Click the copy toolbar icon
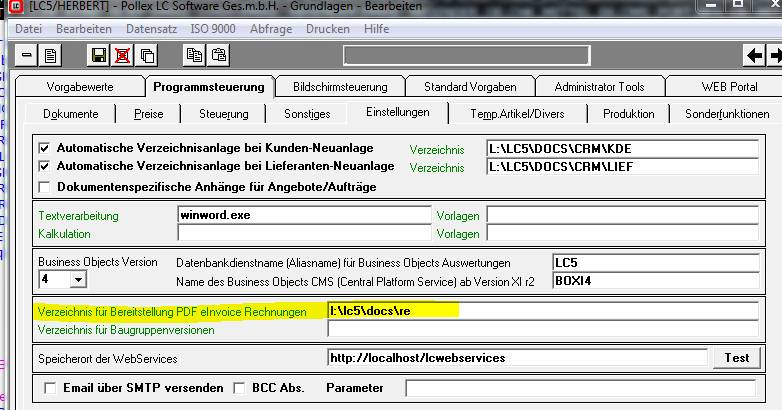782x410 pixels. pyautogui.click(x=195, y=55)
